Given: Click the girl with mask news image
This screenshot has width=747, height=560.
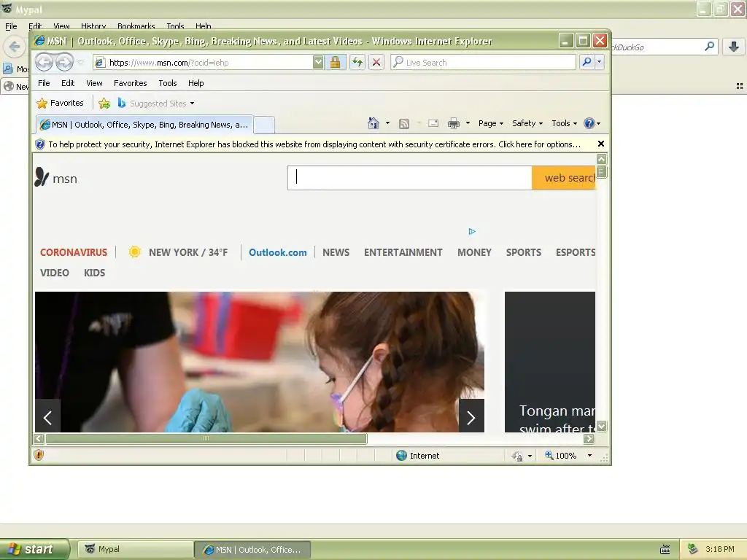Looking at the screenshot, I should click(x=260, y=362).
